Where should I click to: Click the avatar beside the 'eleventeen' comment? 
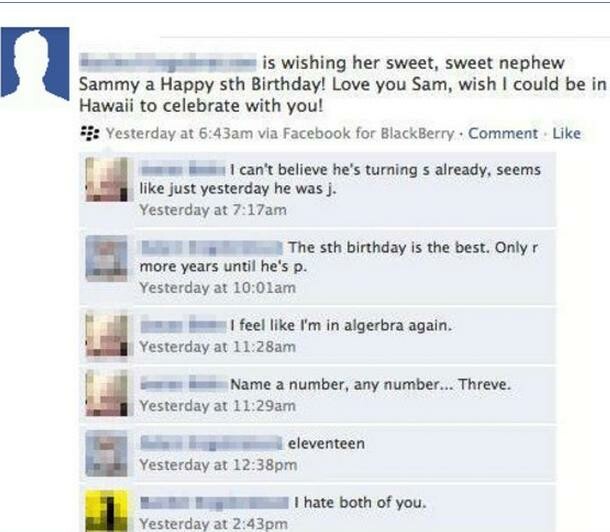(x=107, y=453)
